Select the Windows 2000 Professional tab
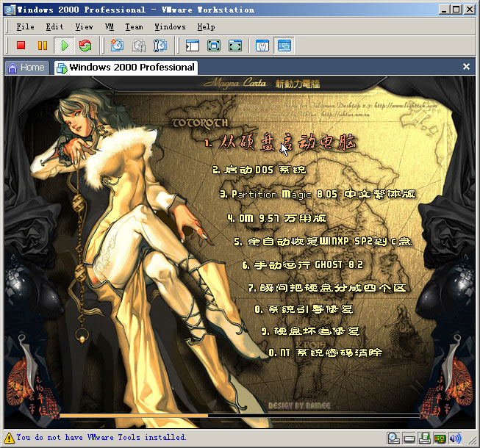The height and width of the screenshot is (448, 480). tap(126, 68)
